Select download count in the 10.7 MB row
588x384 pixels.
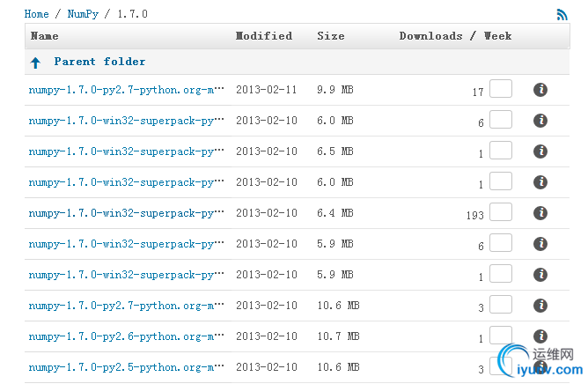481,338
